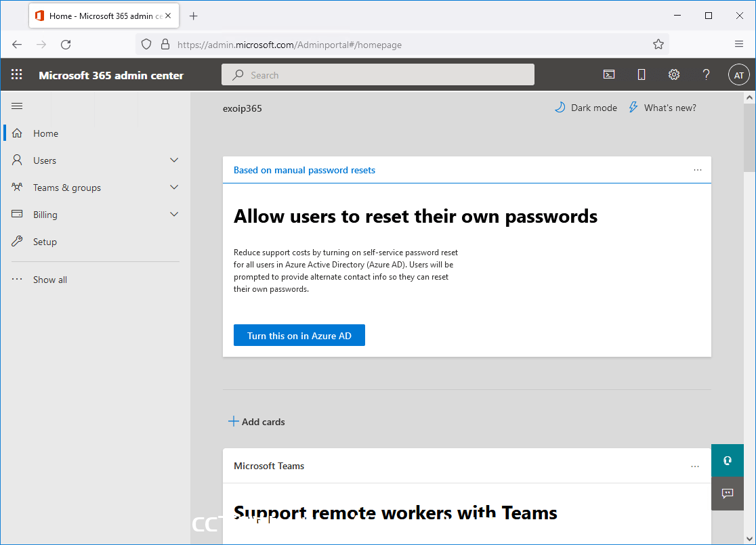Click the exoip365 organization name

[x=242, y=108]
